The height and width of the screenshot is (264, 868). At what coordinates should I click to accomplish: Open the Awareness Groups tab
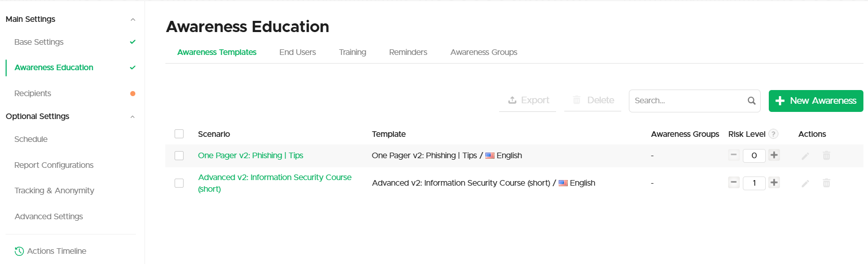click(x=483, y=52)
